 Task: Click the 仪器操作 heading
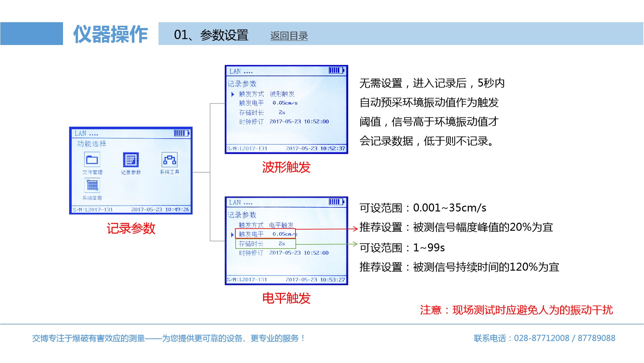point(110,34)
